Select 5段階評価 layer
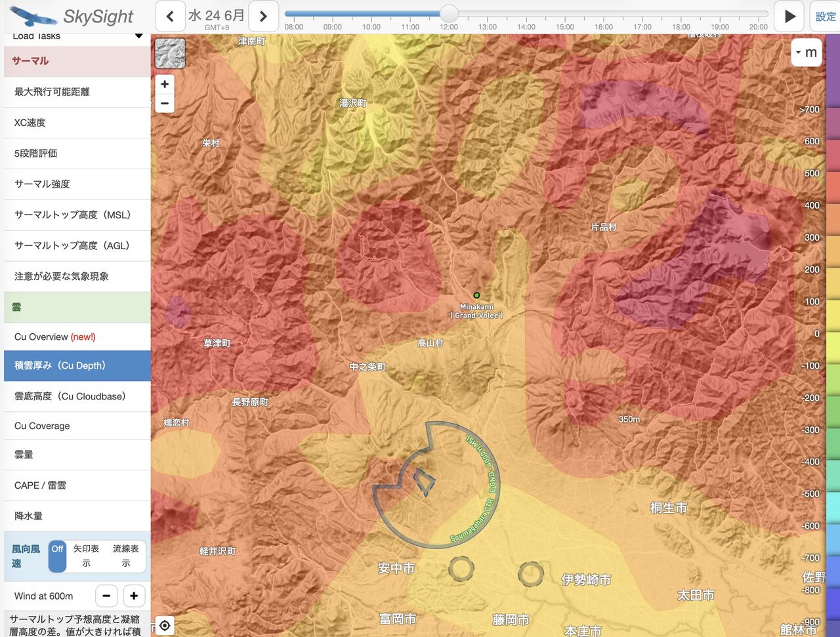Viewport: 840px width, 637px height. (77, 154)
